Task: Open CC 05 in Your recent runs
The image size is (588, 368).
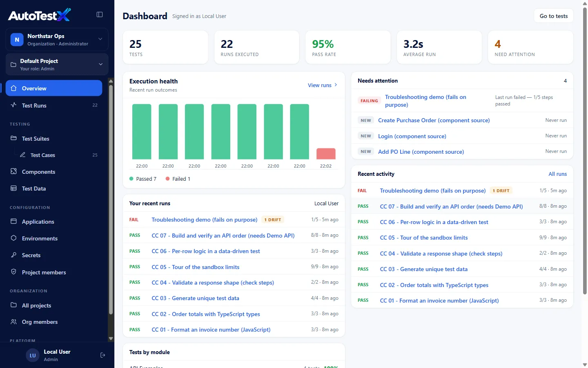Action: click(x=195, y=267)
